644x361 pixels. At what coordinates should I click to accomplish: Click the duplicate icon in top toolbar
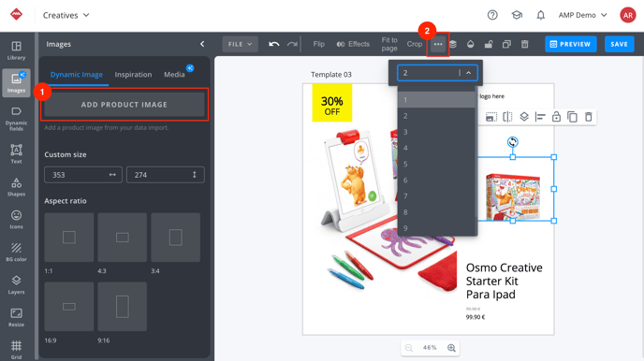506,44
